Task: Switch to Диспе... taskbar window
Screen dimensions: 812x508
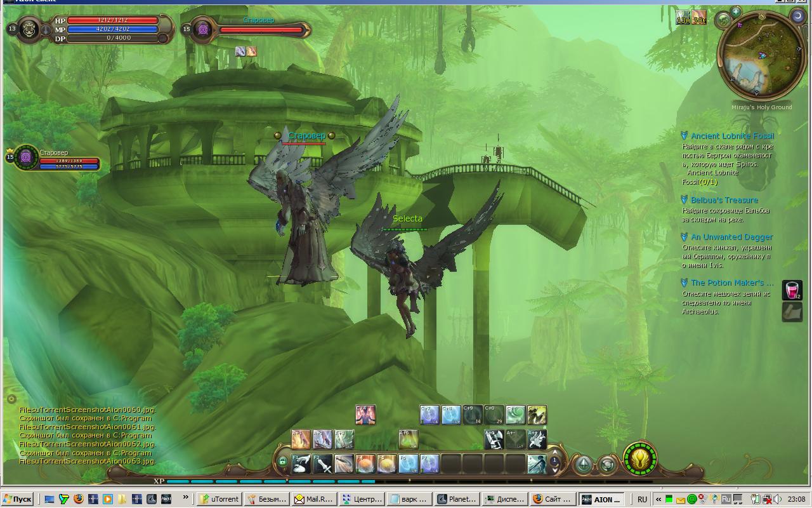Action: click(504, 499)
